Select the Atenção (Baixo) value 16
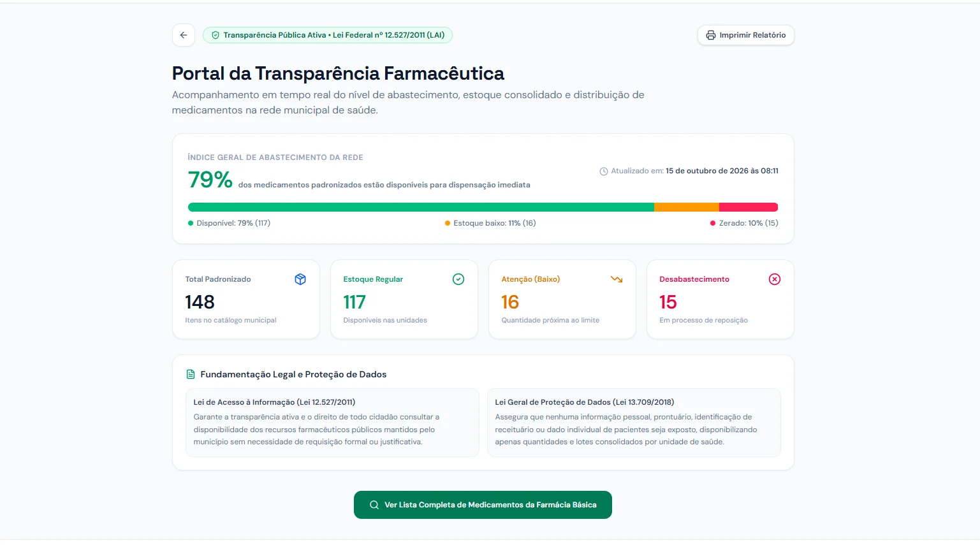 [x=510, y=302]
